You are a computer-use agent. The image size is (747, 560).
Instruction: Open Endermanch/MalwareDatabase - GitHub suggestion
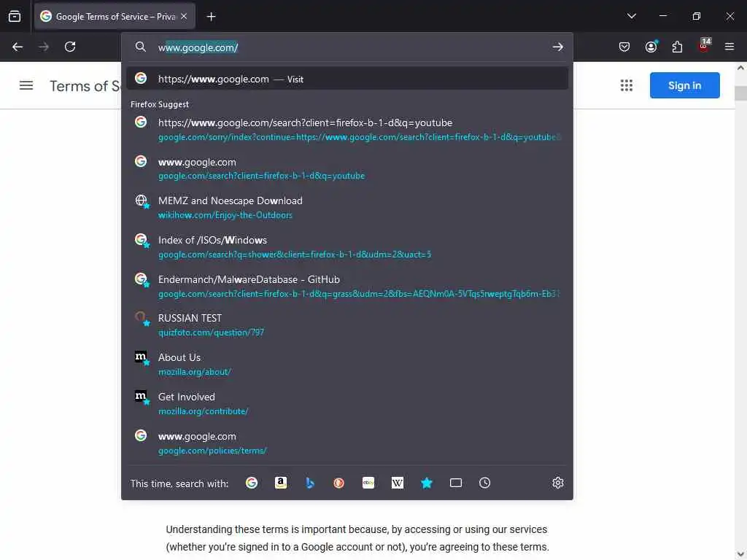[347, 286]
